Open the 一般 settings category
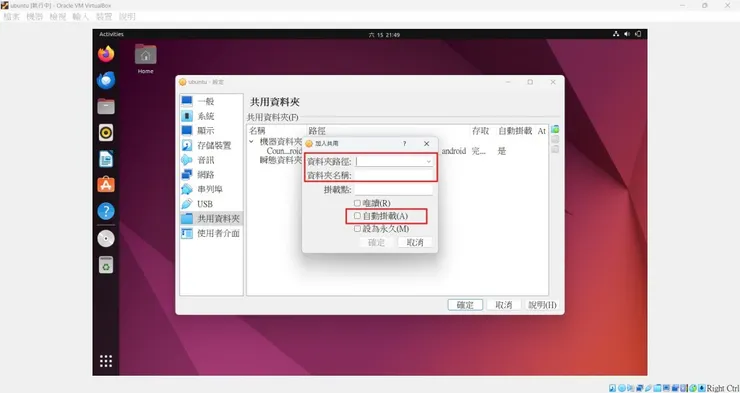Screen dimensions: 740x393 (x=211, y=101)
